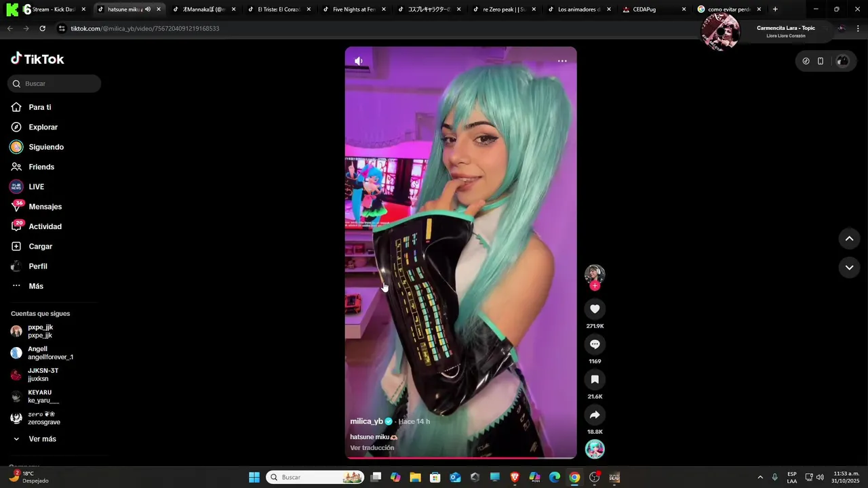Reload the page

(42, 28)
